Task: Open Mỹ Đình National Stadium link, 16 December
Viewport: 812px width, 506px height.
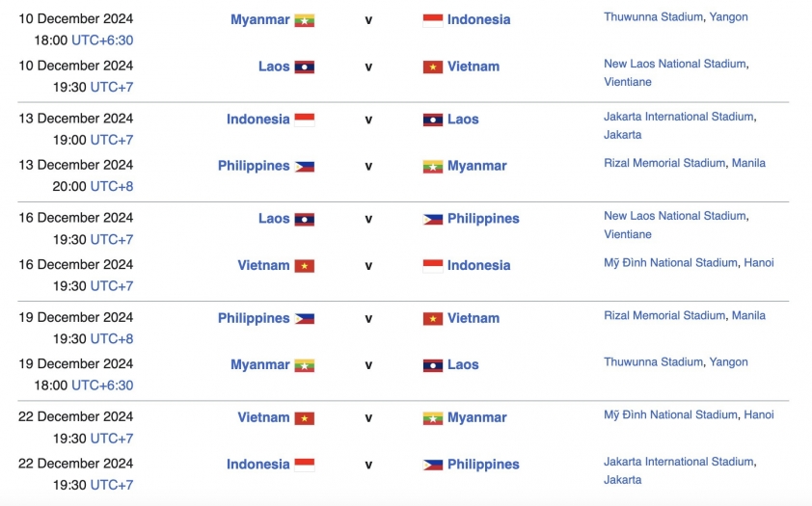Action: pyautogui.click(x=670, y=263)
